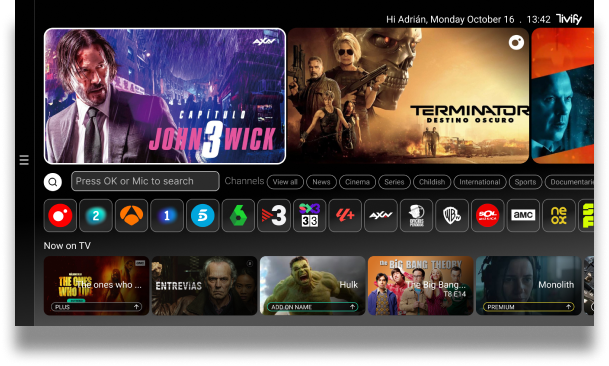
Task: Open the hamburger side menu
Action: point(24,160)
